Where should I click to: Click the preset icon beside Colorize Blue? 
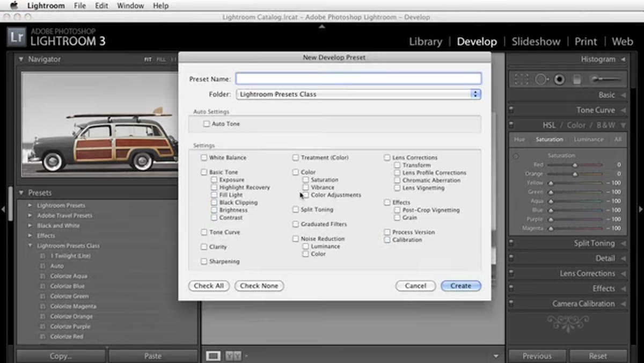pos(42,286)
